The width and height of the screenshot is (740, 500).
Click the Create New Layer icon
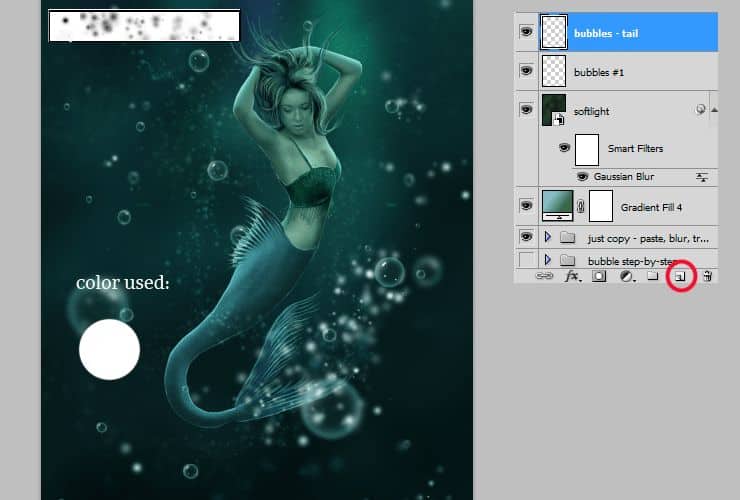pyautogui.click(x=679, y=275)
